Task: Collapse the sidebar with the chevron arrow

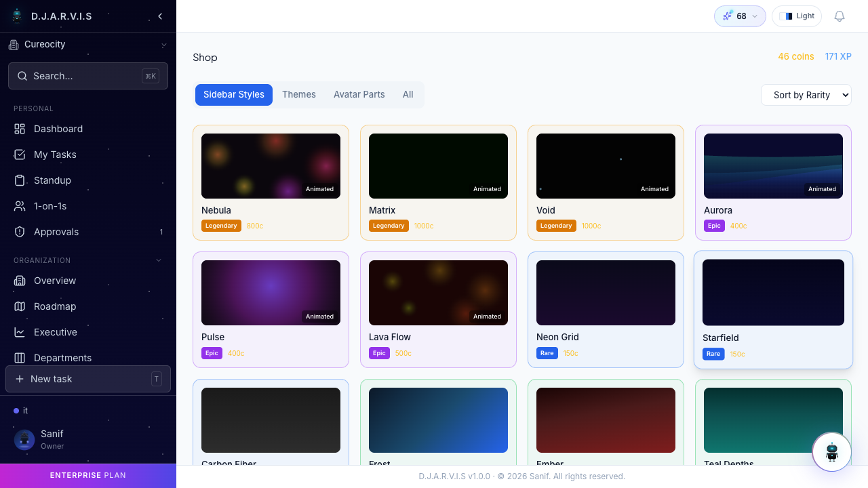Action: [x=160, y=16]
